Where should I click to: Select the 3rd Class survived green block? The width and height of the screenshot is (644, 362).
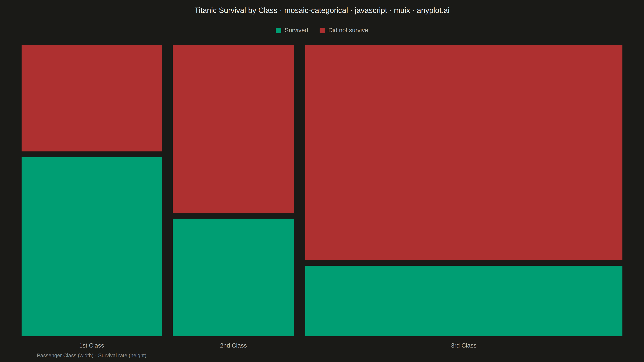pyautogui.click(x=463, y=301)
